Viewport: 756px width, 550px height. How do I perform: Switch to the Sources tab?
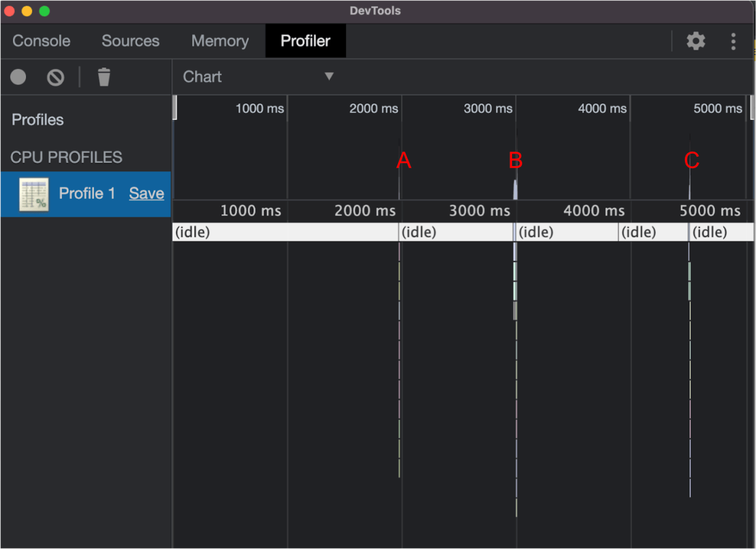[131, 41]
